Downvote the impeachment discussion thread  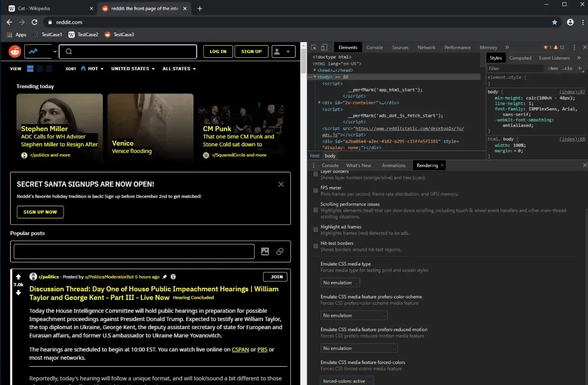[x=18, y=293]
